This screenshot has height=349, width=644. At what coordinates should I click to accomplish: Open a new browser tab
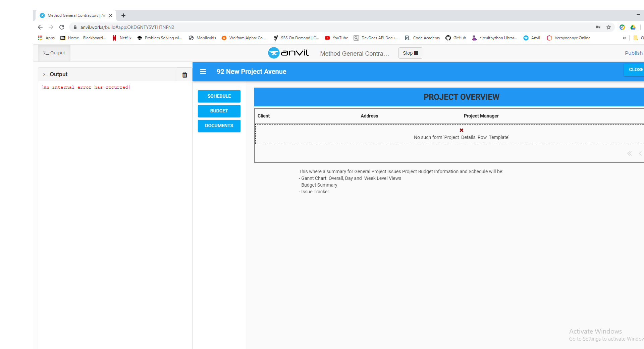(x=123, y=15)
